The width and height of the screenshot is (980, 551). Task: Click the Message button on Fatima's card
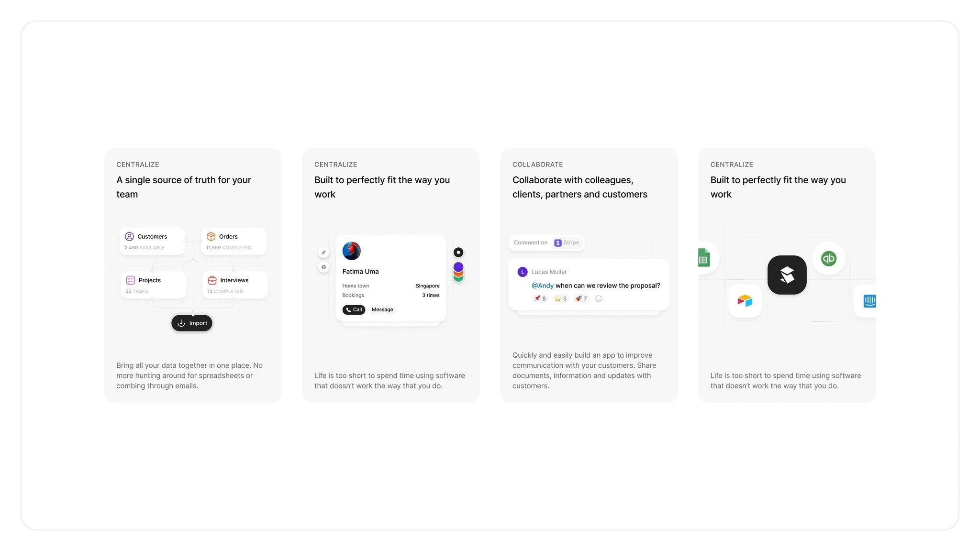382,310
